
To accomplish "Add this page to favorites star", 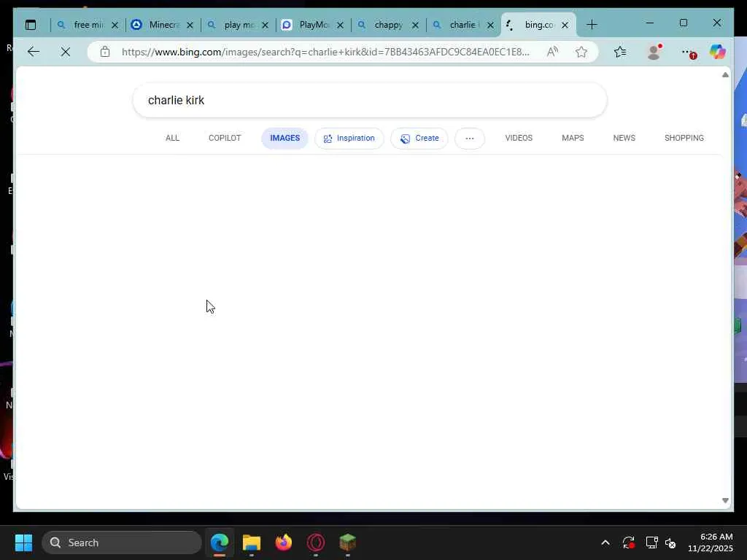I will click(x=581, y=52).
